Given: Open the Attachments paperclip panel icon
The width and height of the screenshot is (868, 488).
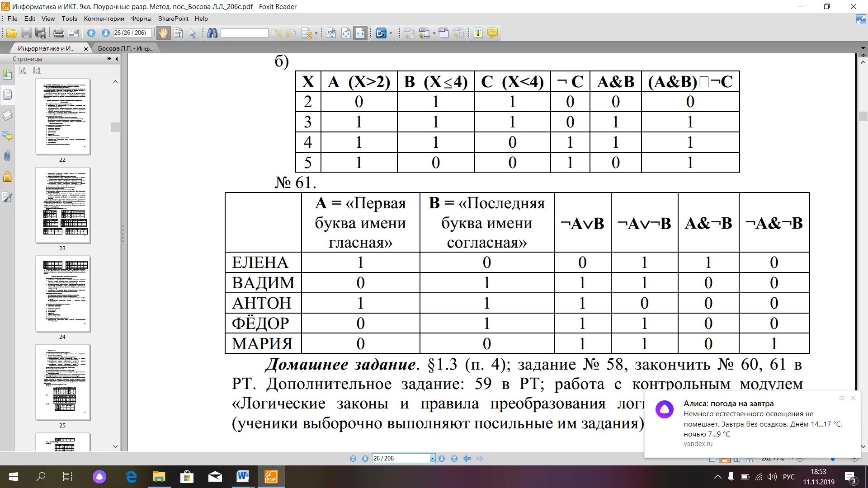Looking at the screenshot, I should click(7, 156).
